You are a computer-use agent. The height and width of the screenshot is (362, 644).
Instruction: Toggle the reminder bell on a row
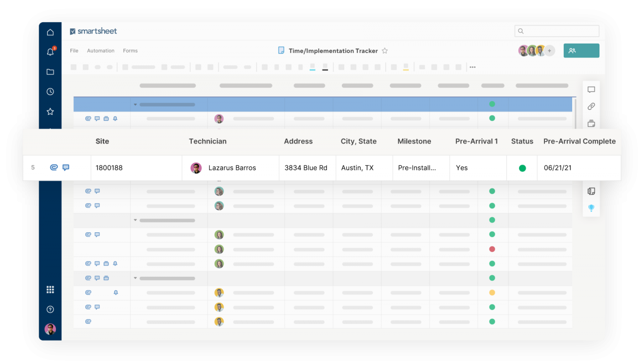coord(115,263)
